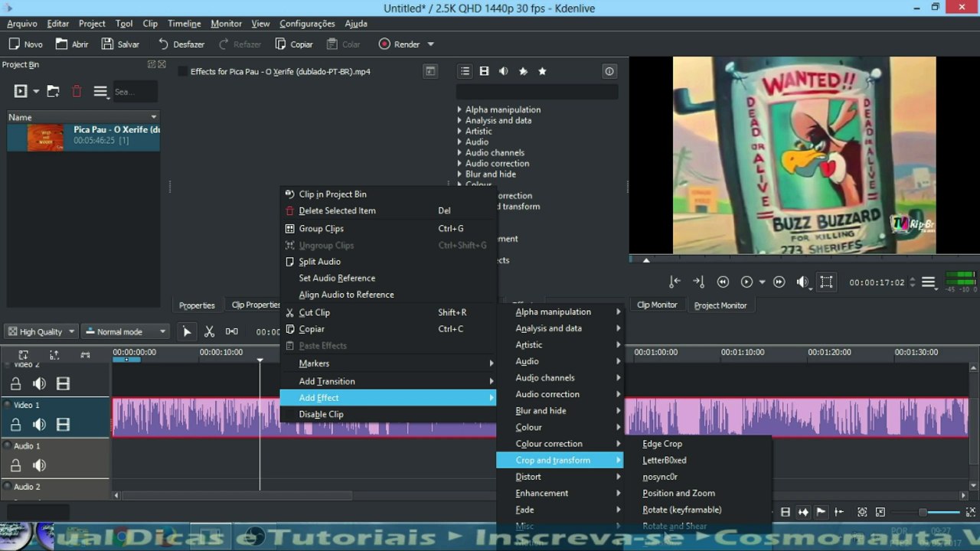
Task: Toggle the Audio 1 track target indicator
Action: click(8, 445)
